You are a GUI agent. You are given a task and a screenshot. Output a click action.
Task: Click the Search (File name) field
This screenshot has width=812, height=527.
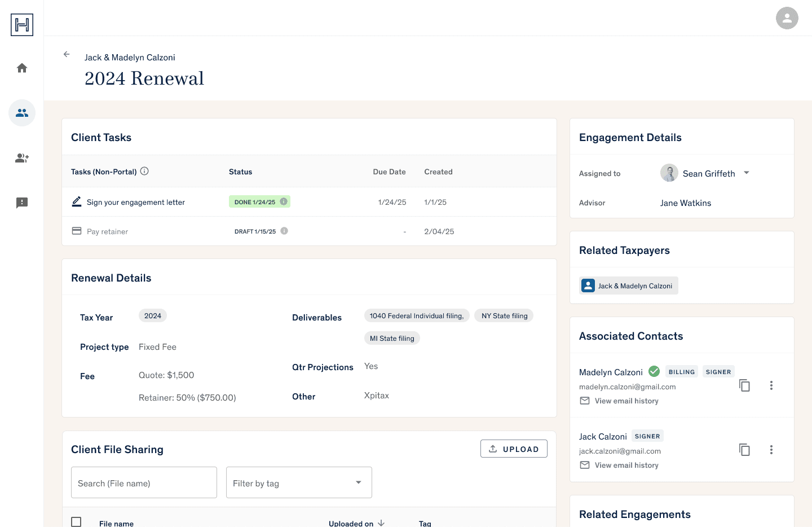[144, 482]
